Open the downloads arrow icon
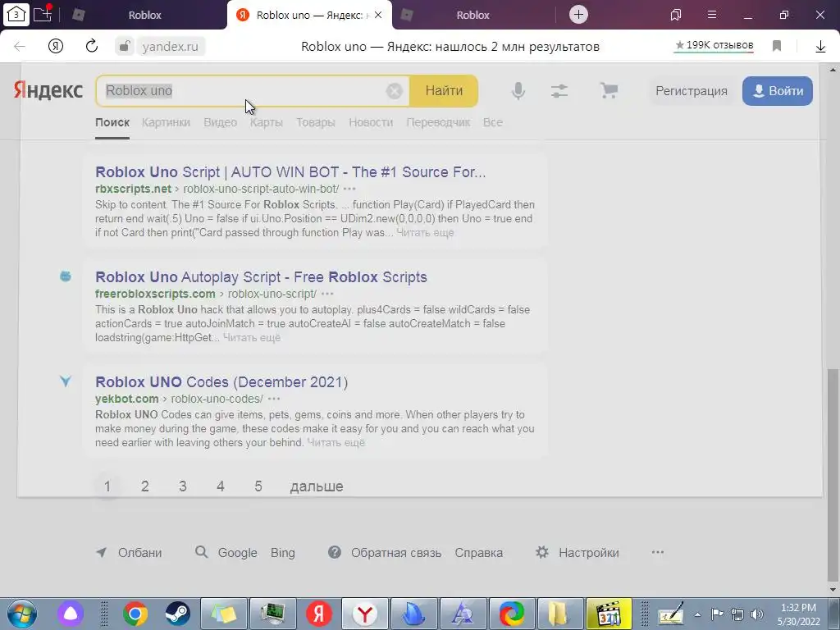840x630 pixels. click(820, 47)
